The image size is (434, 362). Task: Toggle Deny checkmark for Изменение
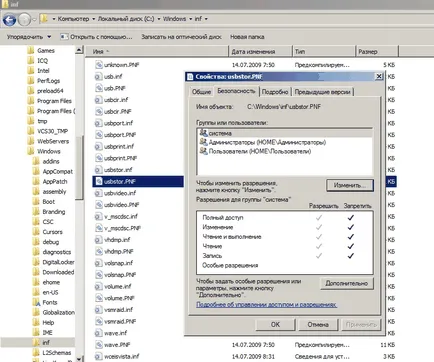click(x=350, y=227)
